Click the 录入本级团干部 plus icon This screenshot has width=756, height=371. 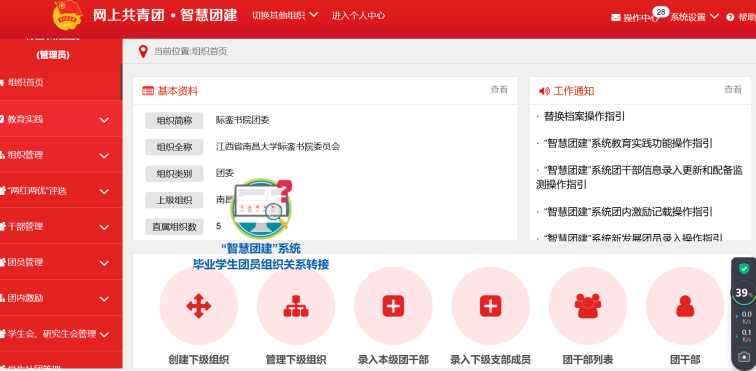tap(393, 306)
